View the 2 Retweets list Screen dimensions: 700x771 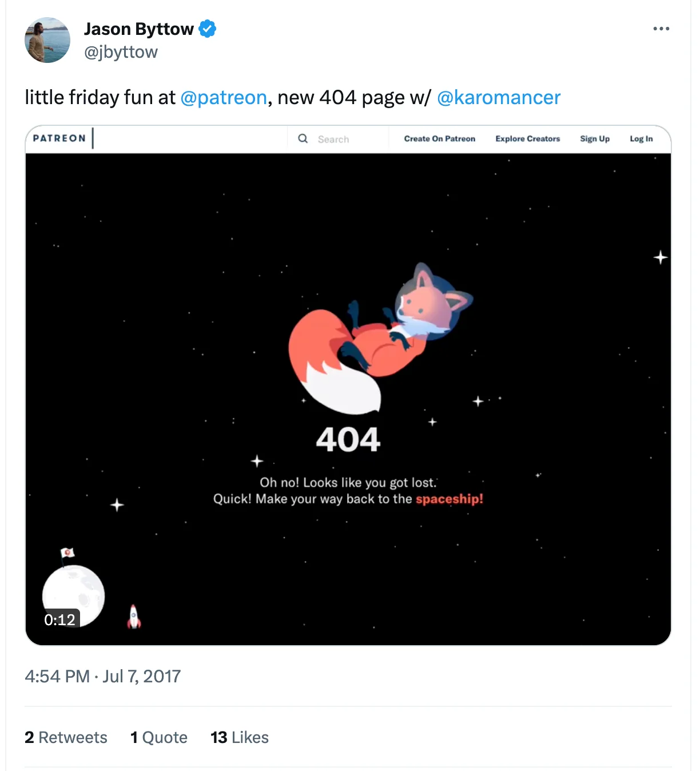coord(65,737)
